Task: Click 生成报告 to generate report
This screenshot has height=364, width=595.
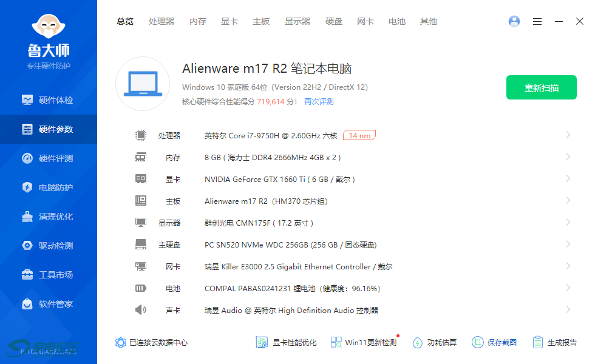Action: point(554,343)
